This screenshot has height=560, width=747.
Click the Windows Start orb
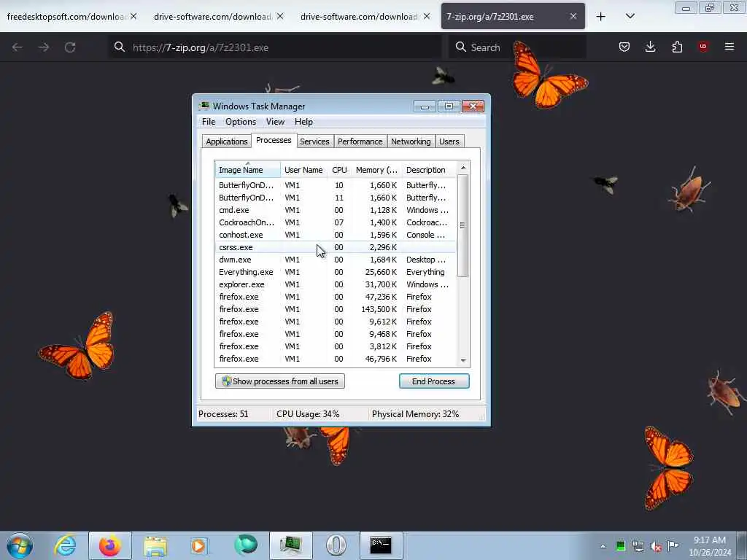[20, 545]
